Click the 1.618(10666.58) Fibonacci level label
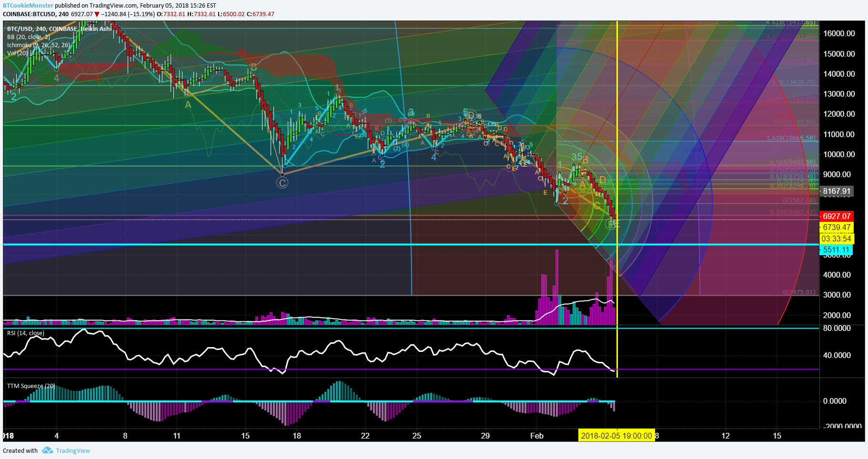The height and width of the screenshot is (459, 868). 791,138
